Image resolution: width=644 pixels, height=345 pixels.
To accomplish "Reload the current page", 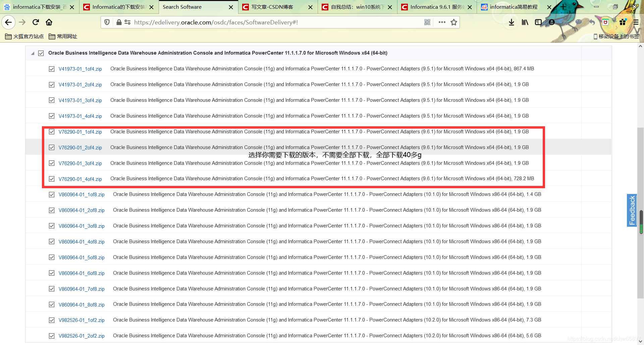I will coord(36,22).
